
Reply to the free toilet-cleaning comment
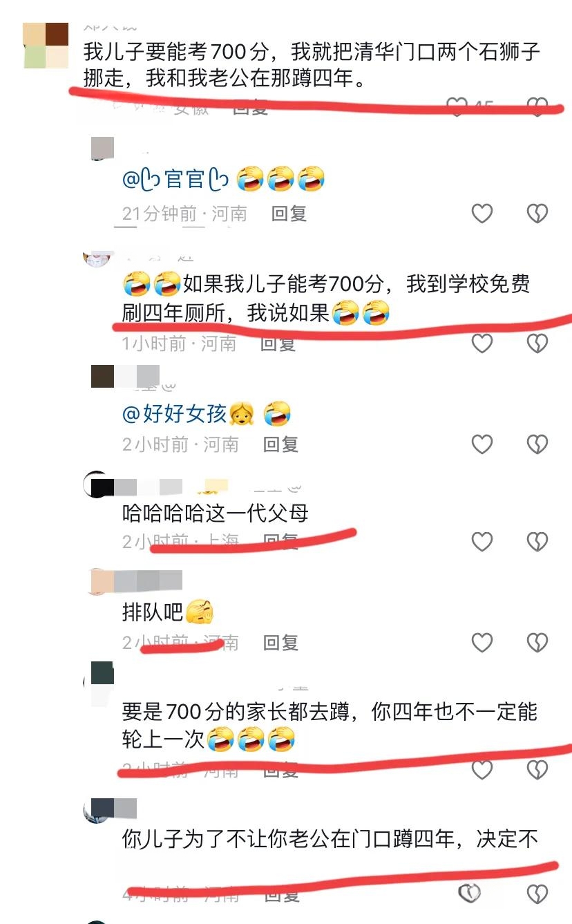pyautogui.click(x=278, y=343)
